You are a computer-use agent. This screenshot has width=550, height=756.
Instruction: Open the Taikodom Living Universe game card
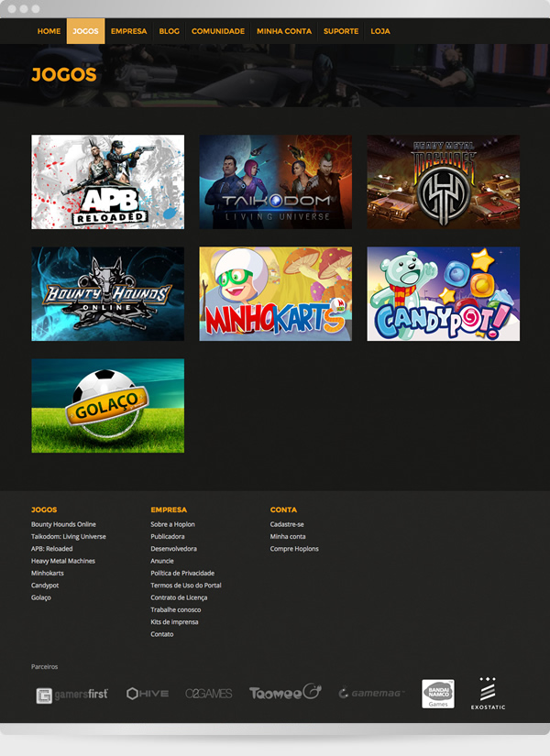point(276,181)
